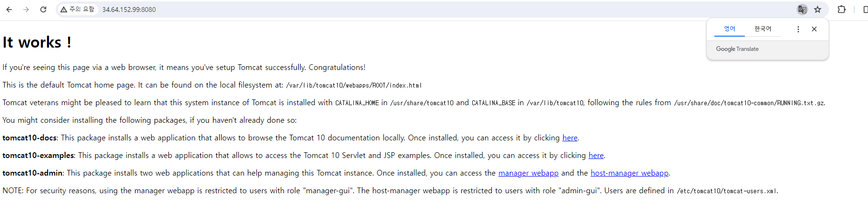Screen dimensions: 868x217
Task: Switch to the 한국어 translation tab
Action: 763,29
